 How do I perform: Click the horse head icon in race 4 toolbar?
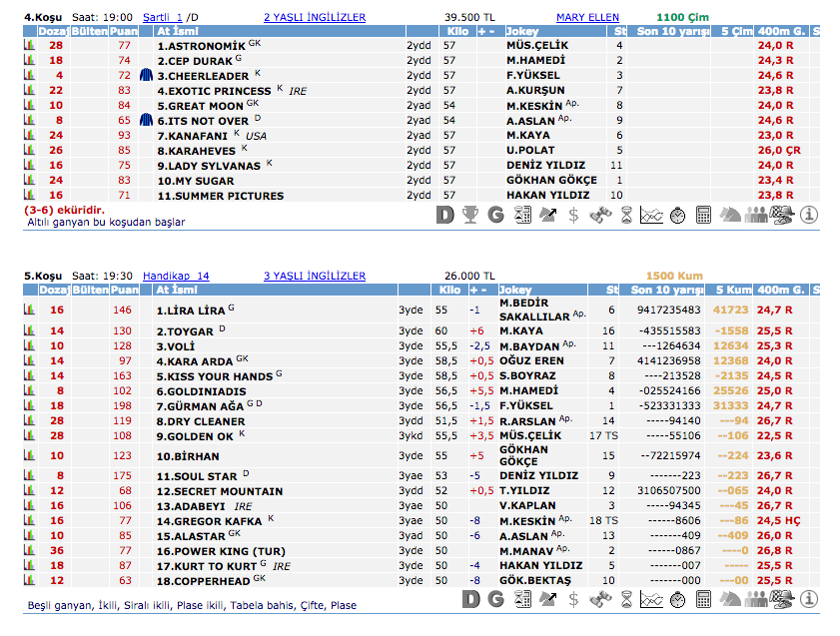click(x=729, y=215)
